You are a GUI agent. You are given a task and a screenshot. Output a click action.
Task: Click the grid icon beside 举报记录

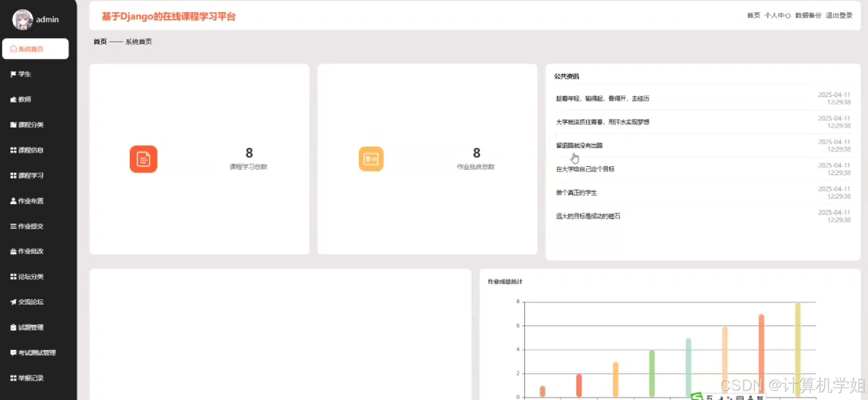coord(13,378)
